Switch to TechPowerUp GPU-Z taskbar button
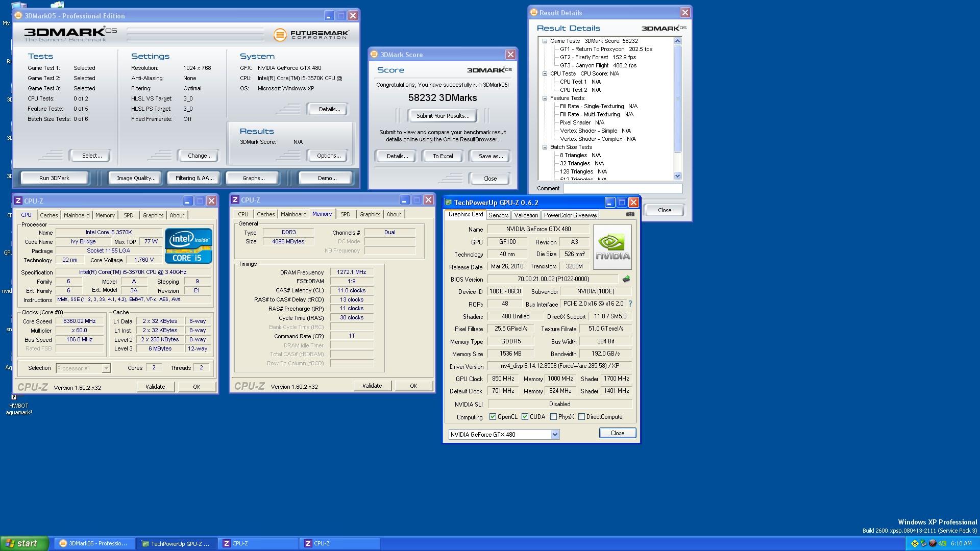Image resolution: width=980 pixels, height=551 pixels. pyautogui.click(x=177, y=544)
